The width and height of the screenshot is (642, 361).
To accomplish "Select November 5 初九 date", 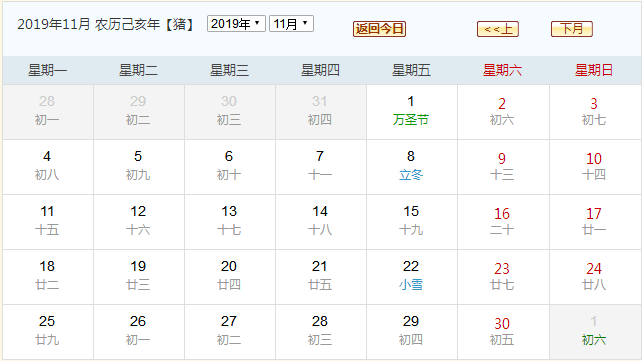I will click(x=138, y=167).
